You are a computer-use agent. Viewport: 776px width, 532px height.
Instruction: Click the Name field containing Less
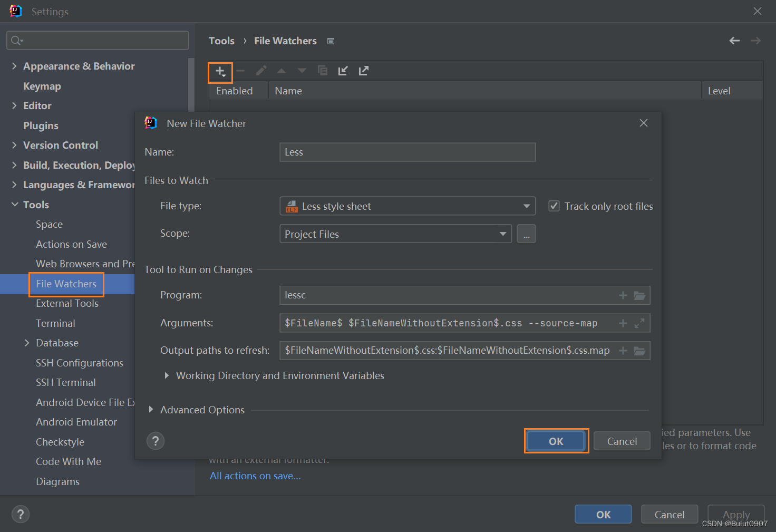coord(408,152)
